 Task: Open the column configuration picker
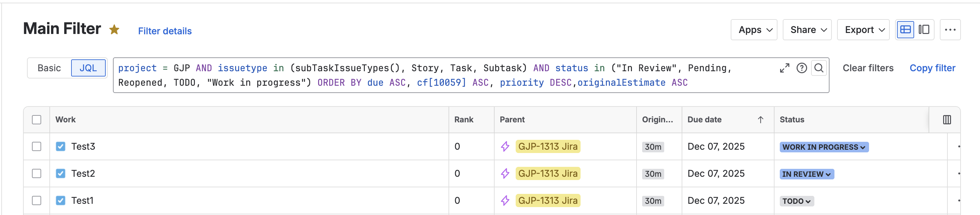tap(947, 120)
